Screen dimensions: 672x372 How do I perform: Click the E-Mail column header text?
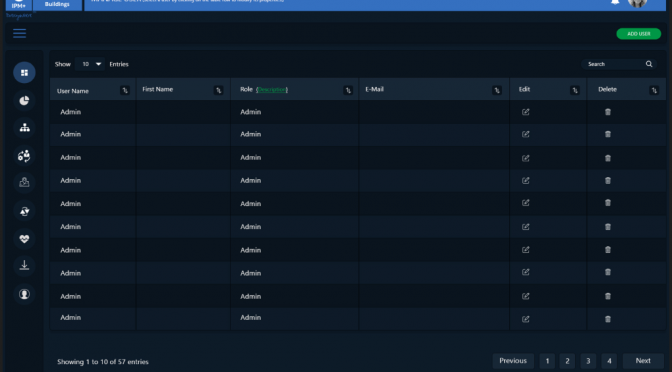pos(375,89)
